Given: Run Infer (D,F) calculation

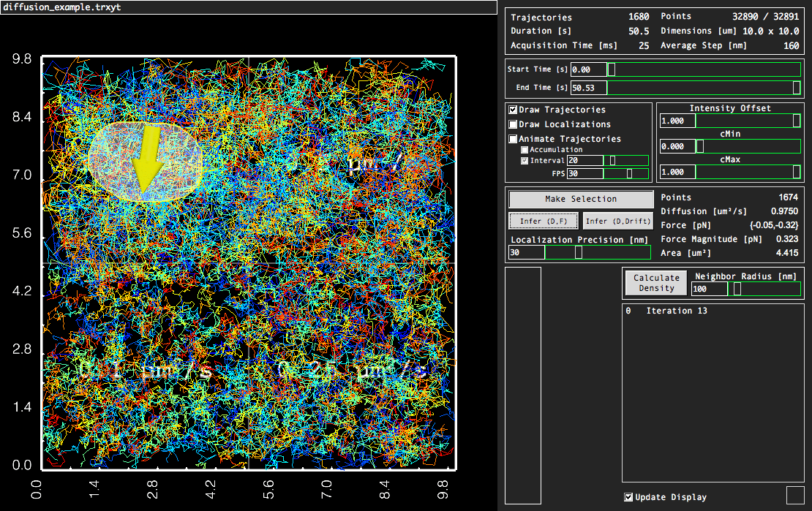Looking at the screenshot, I should point(544,221).
